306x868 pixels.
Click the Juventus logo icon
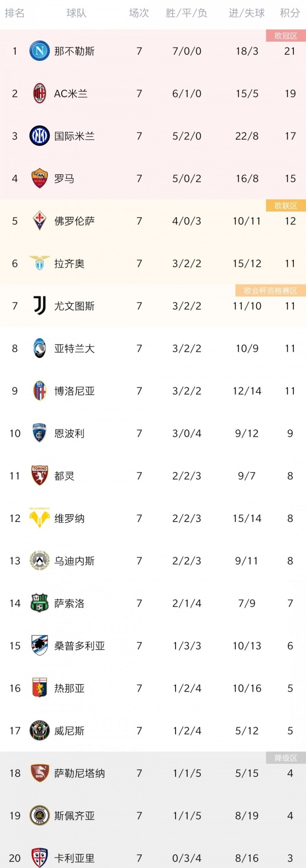coord(40,306)
